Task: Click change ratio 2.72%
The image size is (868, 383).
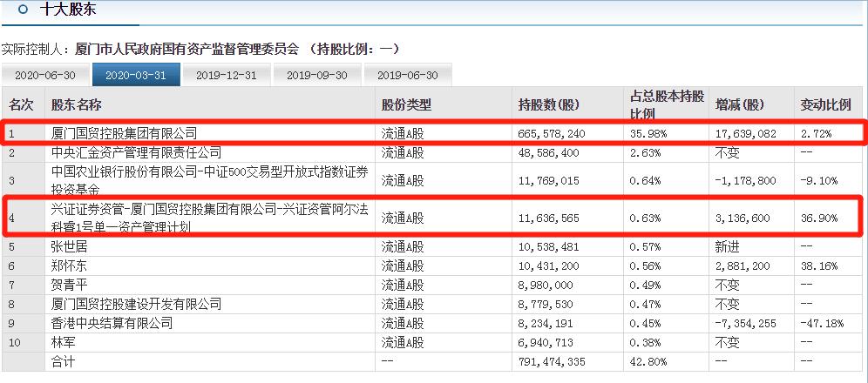Action: 815,134
